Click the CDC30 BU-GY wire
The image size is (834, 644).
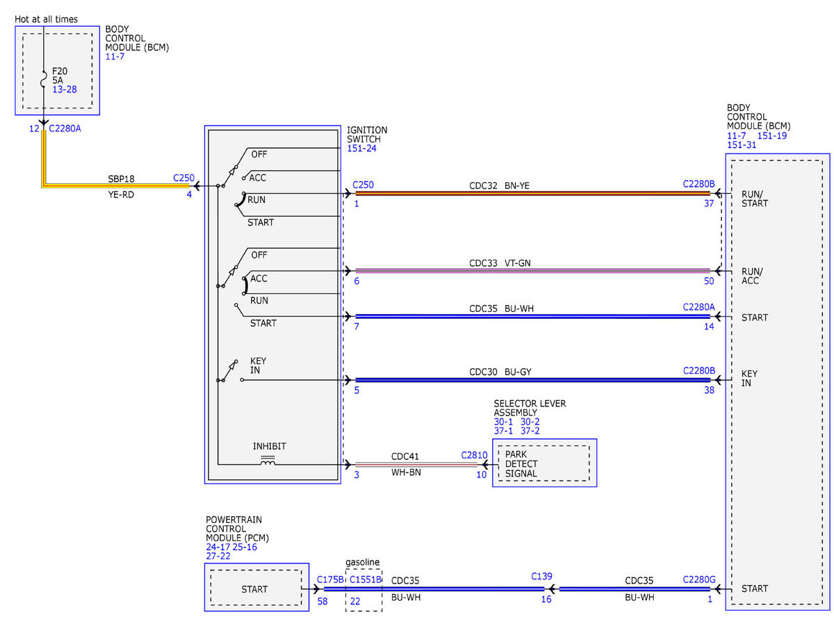click(532, 380)
